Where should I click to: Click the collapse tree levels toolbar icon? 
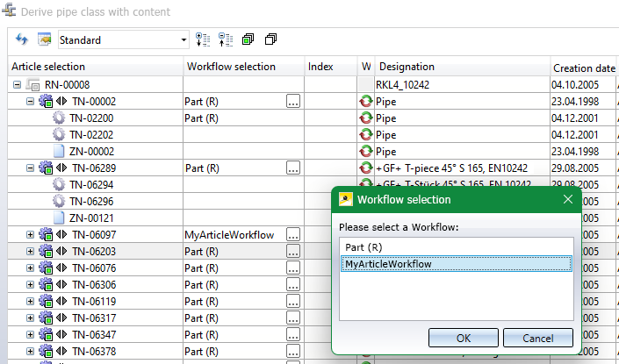[226, 40]
